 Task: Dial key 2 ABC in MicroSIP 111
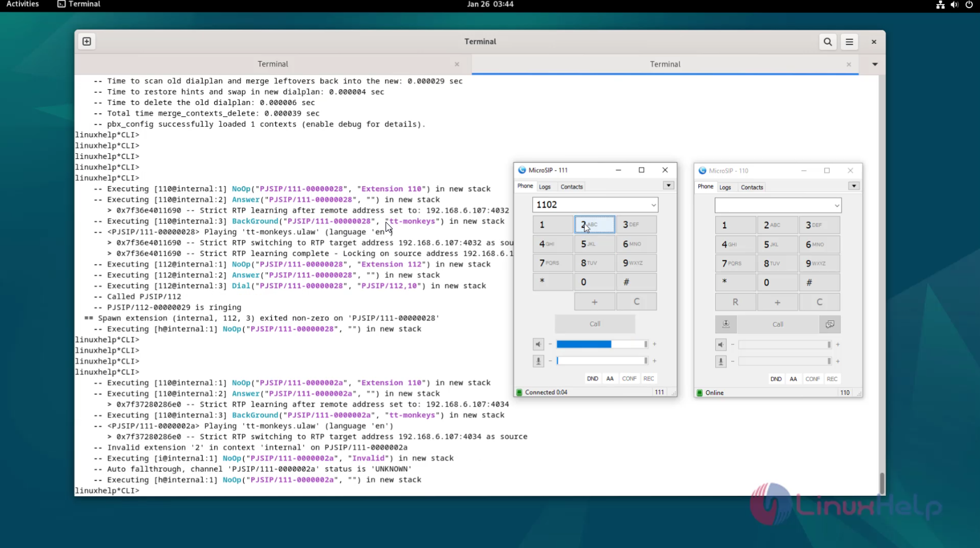pos(595,225)
